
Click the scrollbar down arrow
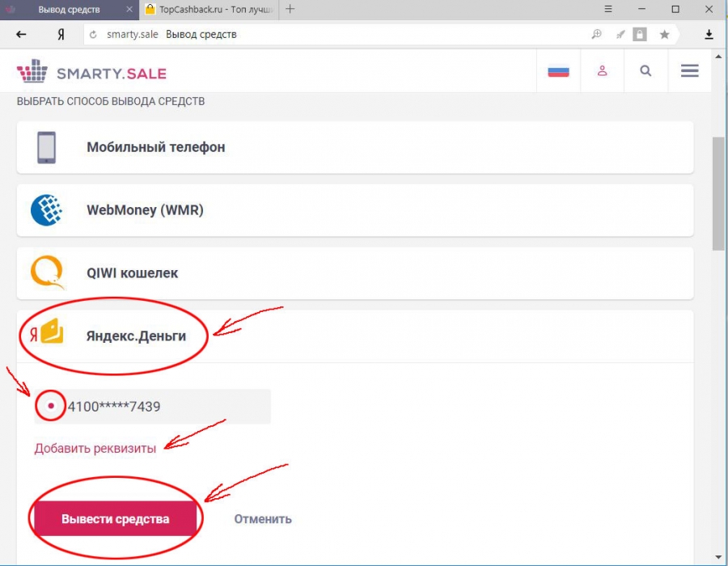click(718, 557)
